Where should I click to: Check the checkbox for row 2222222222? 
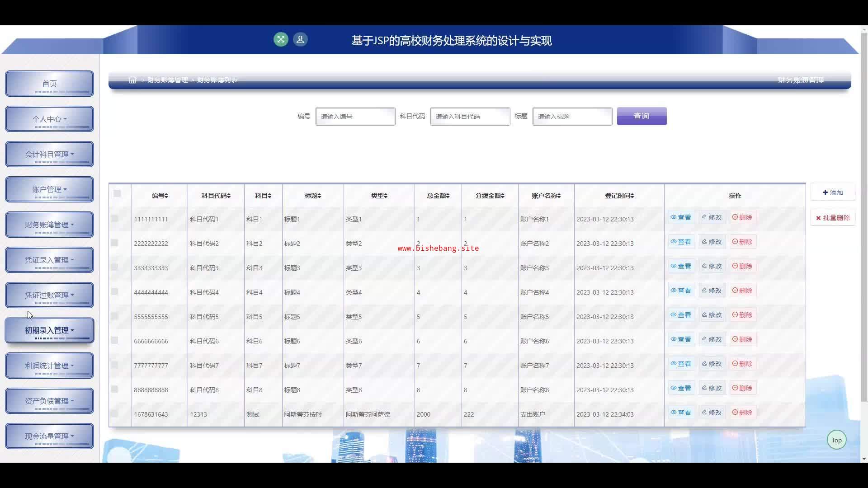pyautogui.click(x=114, y=243)
